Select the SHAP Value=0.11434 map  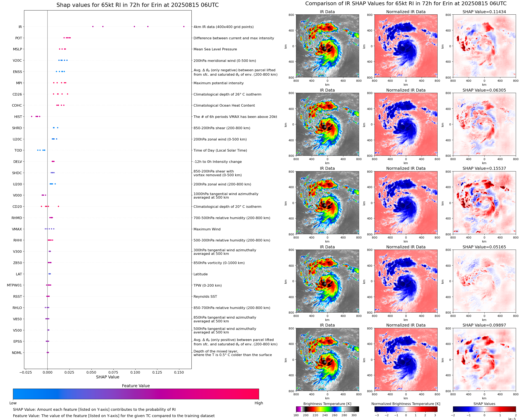click(x=484, y=46)
